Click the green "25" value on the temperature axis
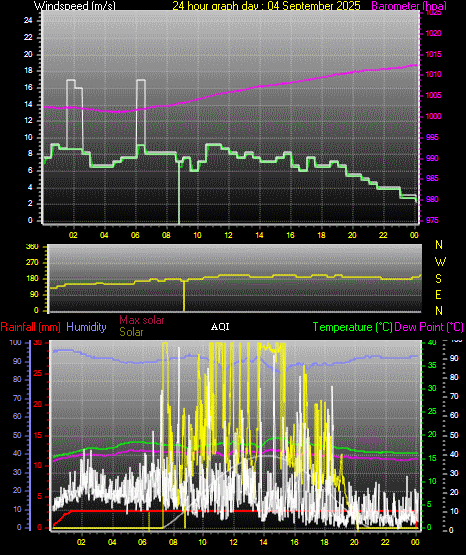Viewport: 466px width, 555px height. pyautogui.click(x=432, y=411)
